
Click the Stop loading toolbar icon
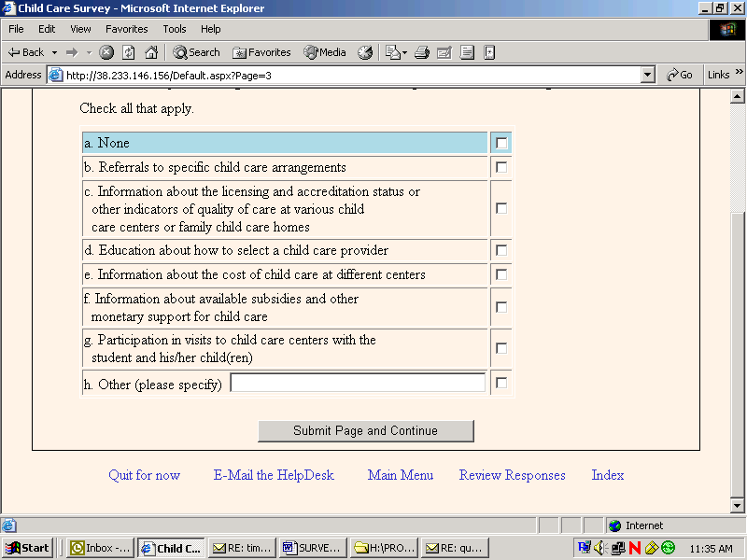[x=106, y=52]
